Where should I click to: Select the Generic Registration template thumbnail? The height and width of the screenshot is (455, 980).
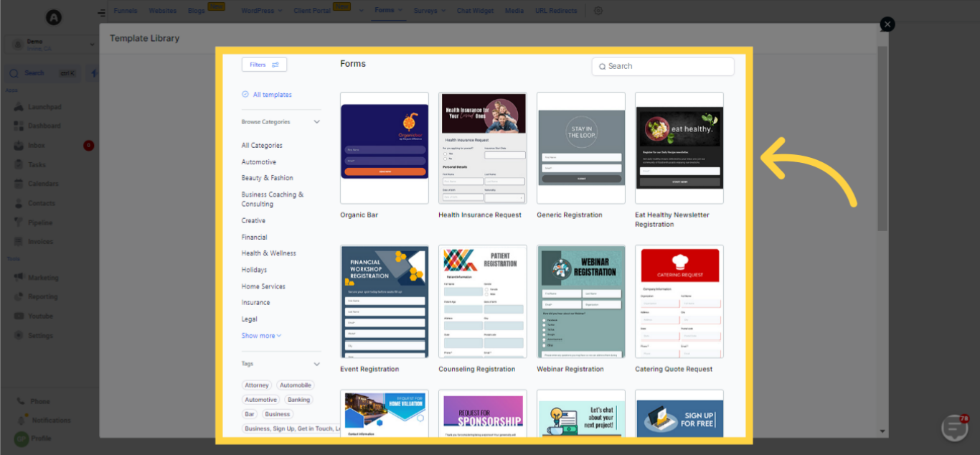[581, 148]
